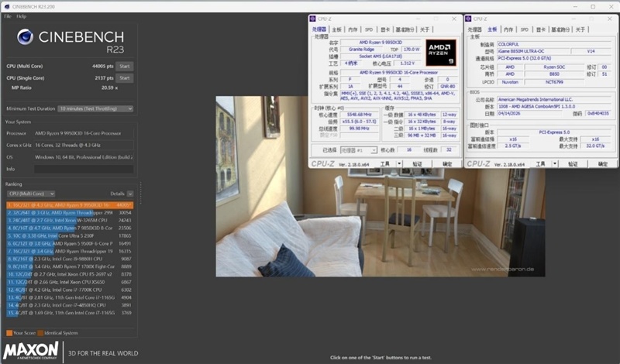Expand 工具 dropdown arrow in right CPU-Z window
620x364 pixels.
click(555, 163)
